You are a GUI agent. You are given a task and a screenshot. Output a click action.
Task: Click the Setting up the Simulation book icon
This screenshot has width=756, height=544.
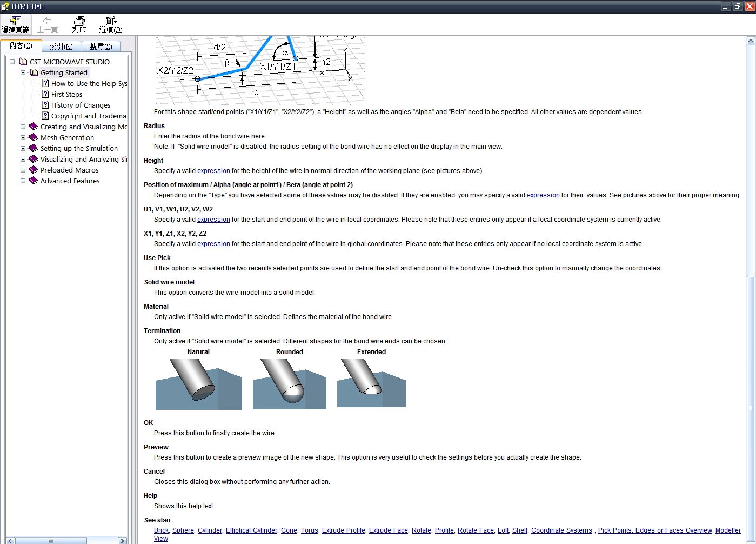pos(34,148)
